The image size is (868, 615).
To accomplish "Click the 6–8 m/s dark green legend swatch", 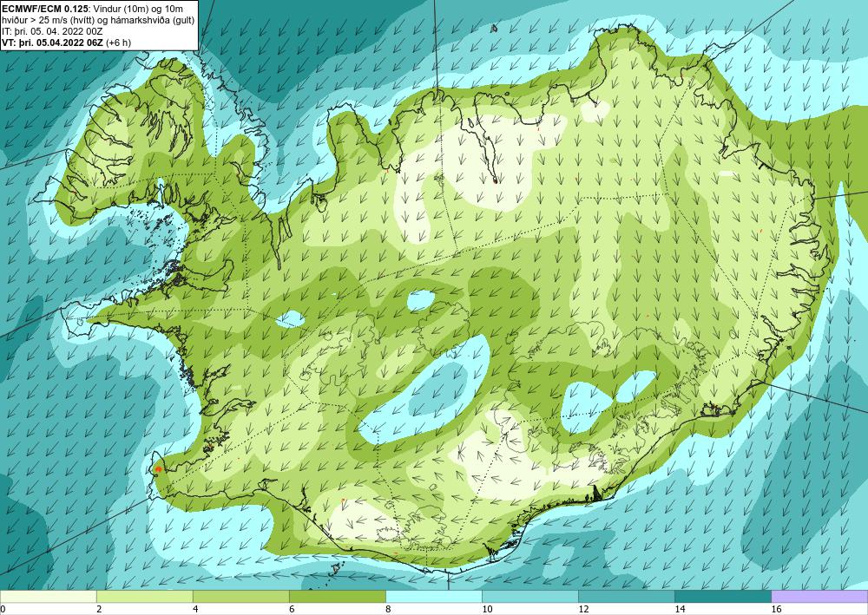I will point(337,597).
